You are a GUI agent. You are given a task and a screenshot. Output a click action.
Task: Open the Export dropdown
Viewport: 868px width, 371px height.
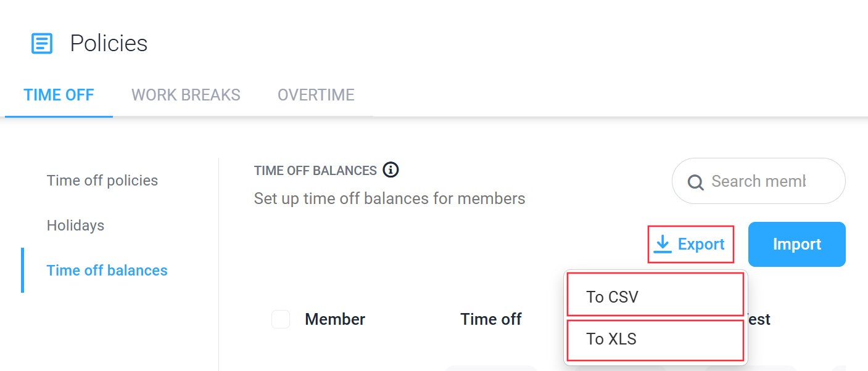pyautogui.click(x=691, y=245)
